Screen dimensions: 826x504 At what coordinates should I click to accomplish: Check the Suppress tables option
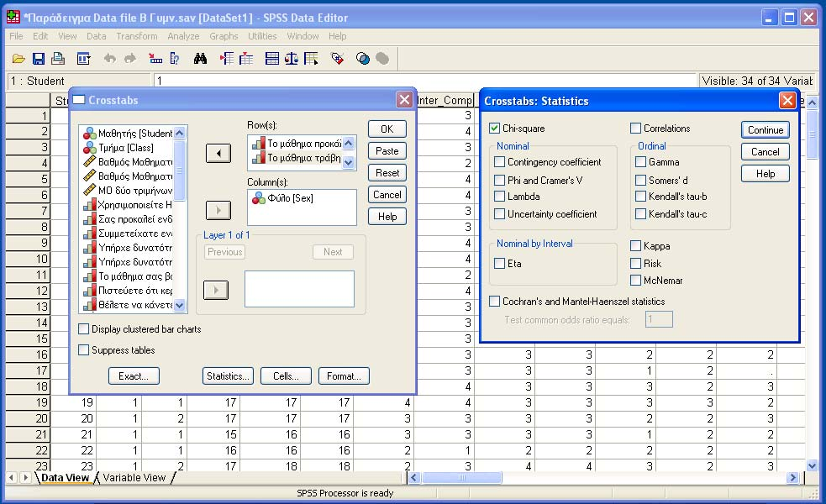coord(83,349)
